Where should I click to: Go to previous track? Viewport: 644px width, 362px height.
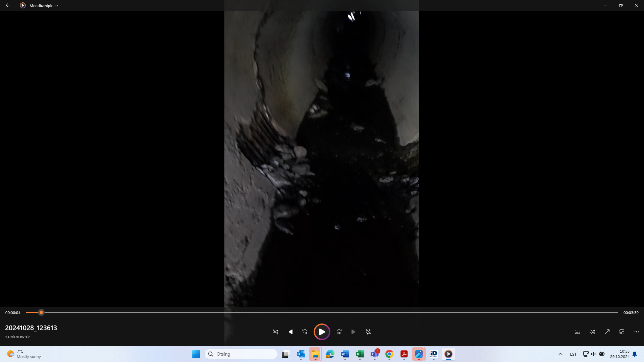[x=290, y=332]
